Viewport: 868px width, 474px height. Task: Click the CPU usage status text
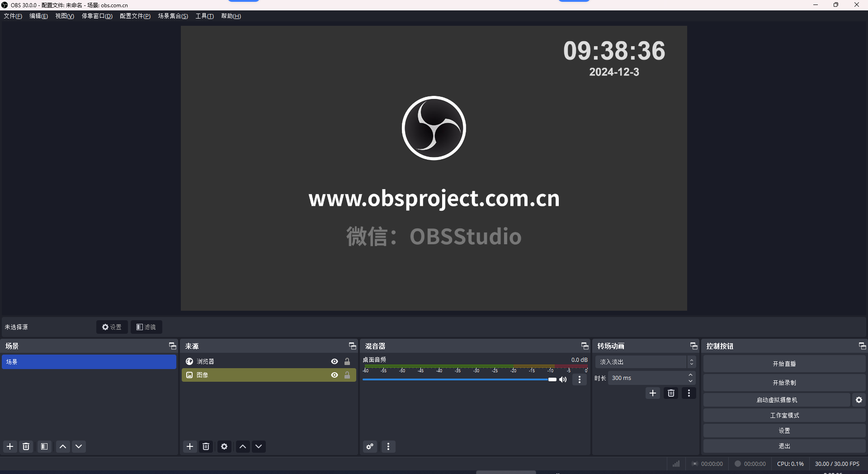coord(790,464)
